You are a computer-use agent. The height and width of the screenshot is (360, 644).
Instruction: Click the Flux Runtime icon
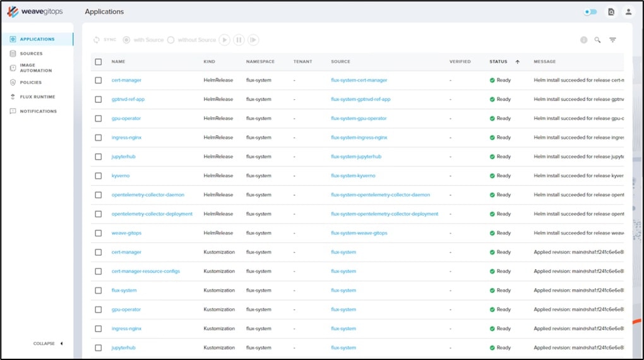tap(13, 97)
